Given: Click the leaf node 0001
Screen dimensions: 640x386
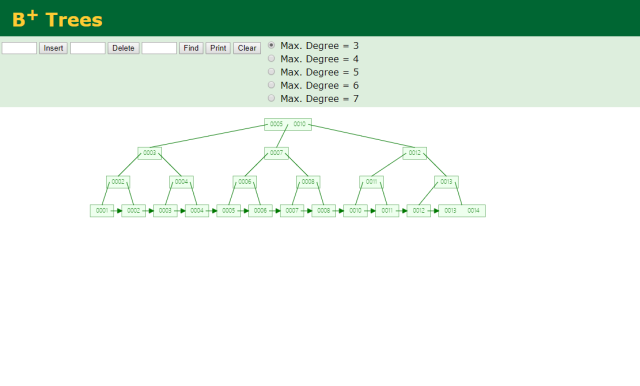Looking at the screenshot, I should click(x=102, y=211).
